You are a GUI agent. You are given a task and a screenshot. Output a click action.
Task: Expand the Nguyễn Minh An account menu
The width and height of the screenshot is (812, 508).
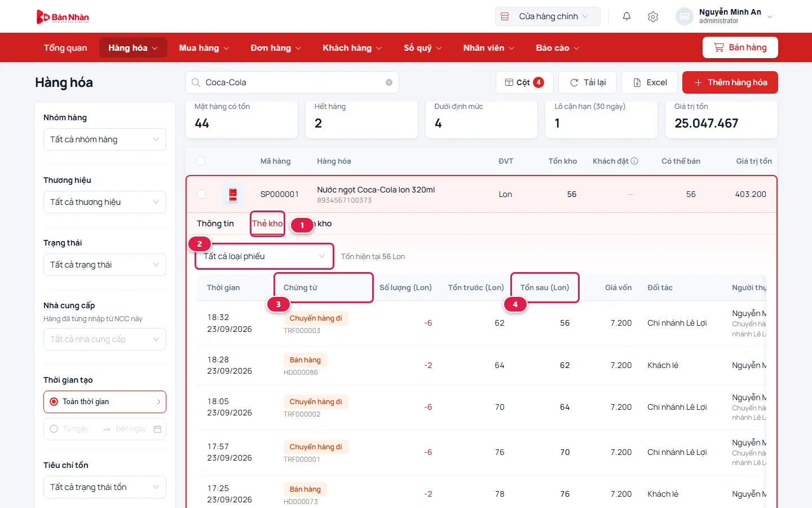(x=725, y=16)
